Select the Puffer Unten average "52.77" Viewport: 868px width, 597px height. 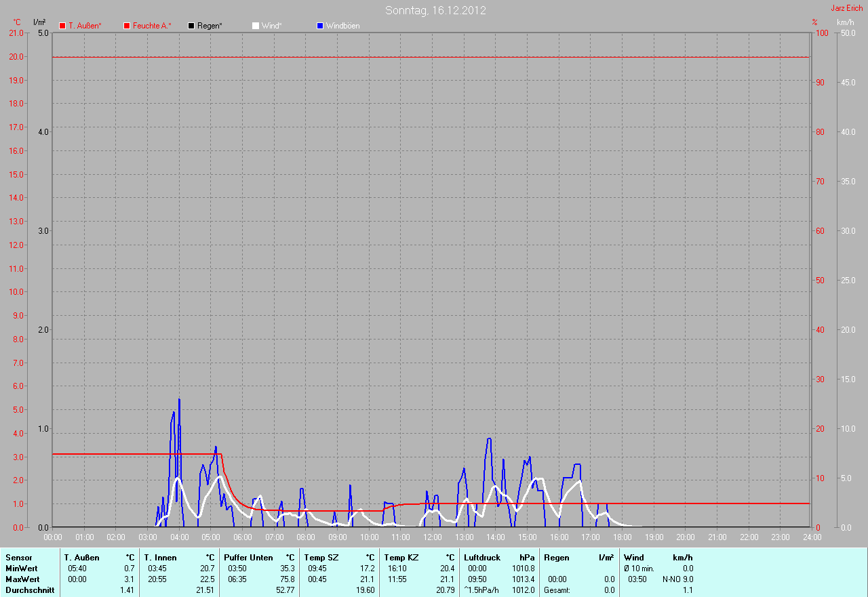click(285, 590)
